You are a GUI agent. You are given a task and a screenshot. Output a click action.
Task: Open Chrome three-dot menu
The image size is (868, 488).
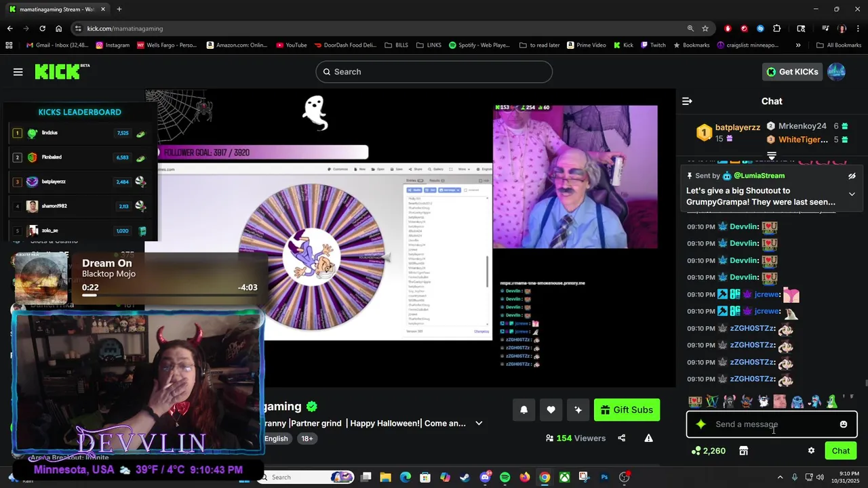click(858, 28)
